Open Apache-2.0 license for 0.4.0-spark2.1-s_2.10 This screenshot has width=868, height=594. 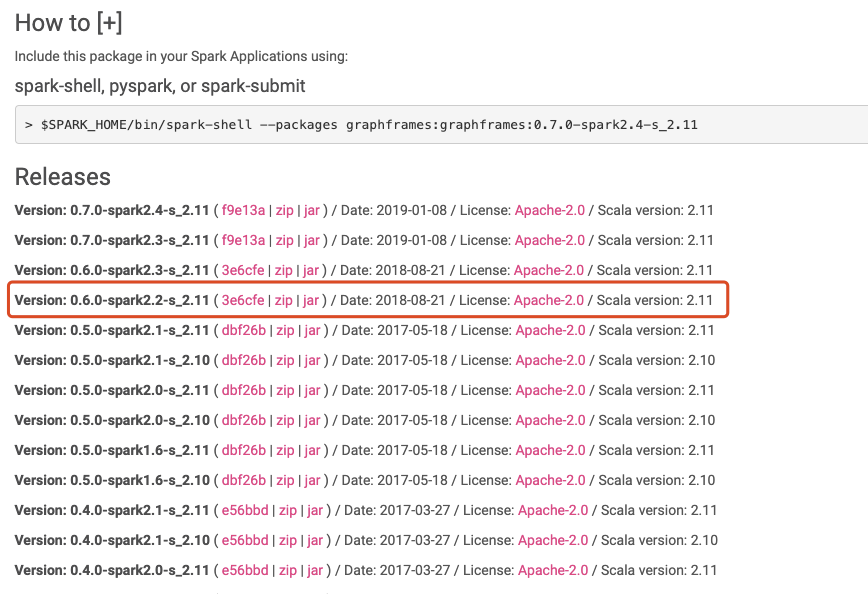pos(553,540)
